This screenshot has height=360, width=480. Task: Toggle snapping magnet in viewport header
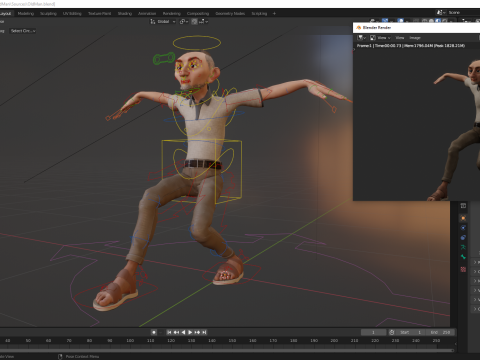click(194, 22)
